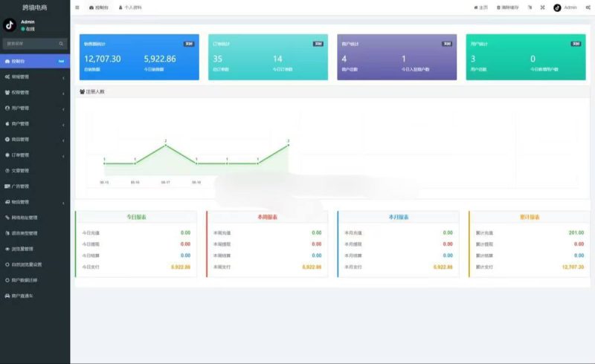This screenshot has height=364, width=595.
Task: Click the chart data point above 08-17
Action: [x=165, y=145]
